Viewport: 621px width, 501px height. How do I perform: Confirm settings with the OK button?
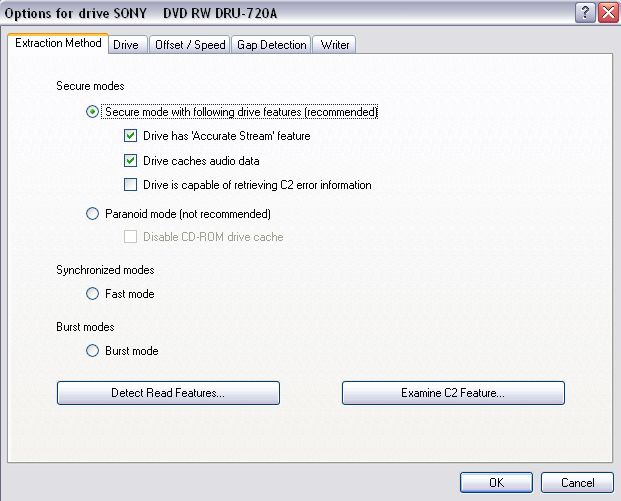coord(496,482)
